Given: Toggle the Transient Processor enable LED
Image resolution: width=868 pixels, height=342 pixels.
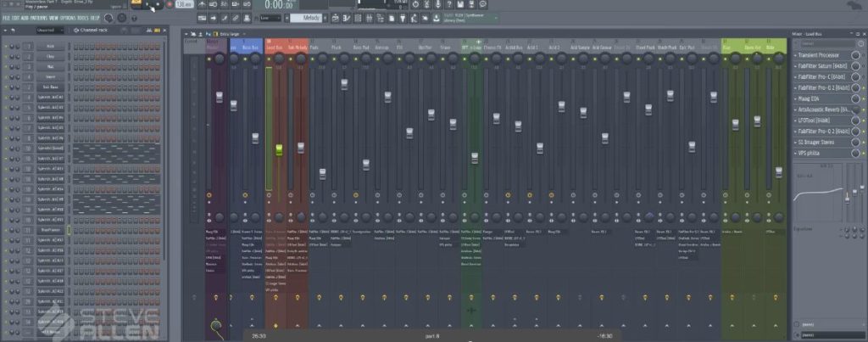Looking at the screenshot, I should pos(864,55).
